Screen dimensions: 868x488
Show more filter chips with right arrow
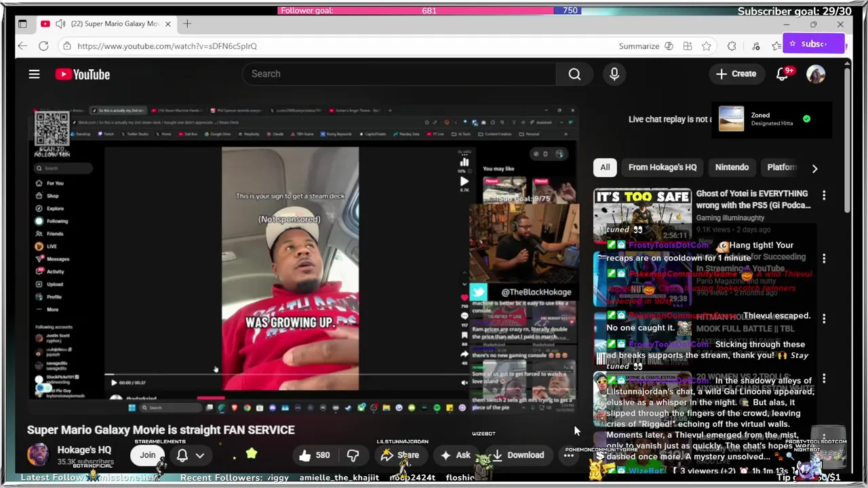814,168
